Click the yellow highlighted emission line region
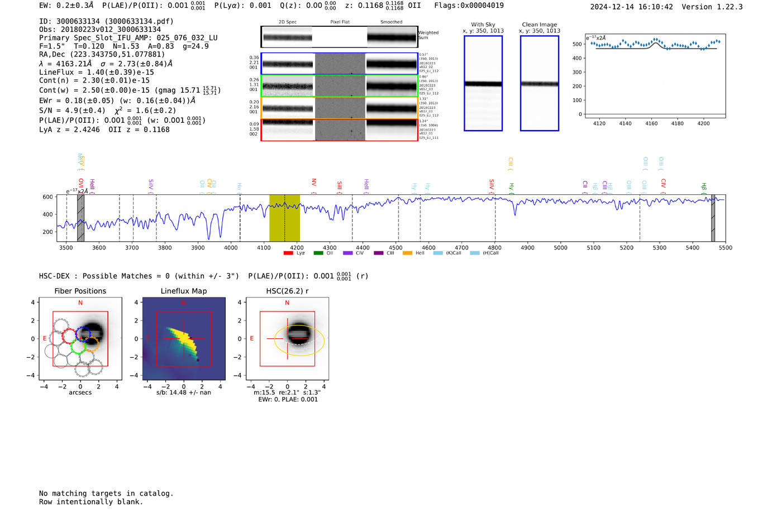Viewport: 782px width, 532px height. click(x=284, y=218)
